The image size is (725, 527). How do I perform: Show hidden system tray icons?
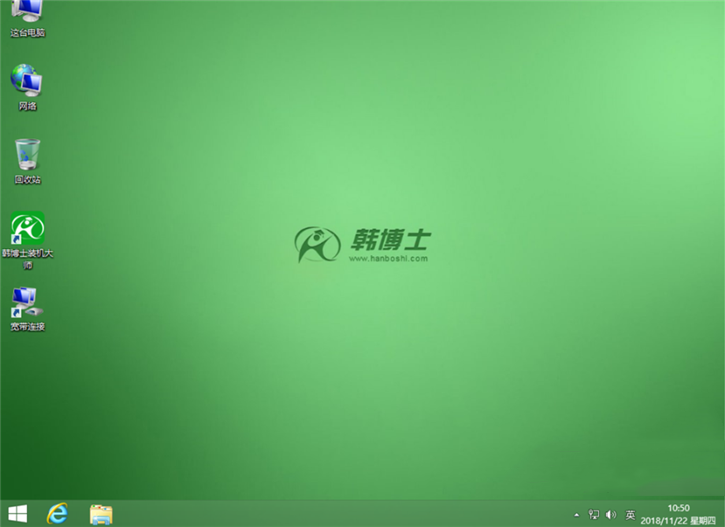click(x=577, y=515)
